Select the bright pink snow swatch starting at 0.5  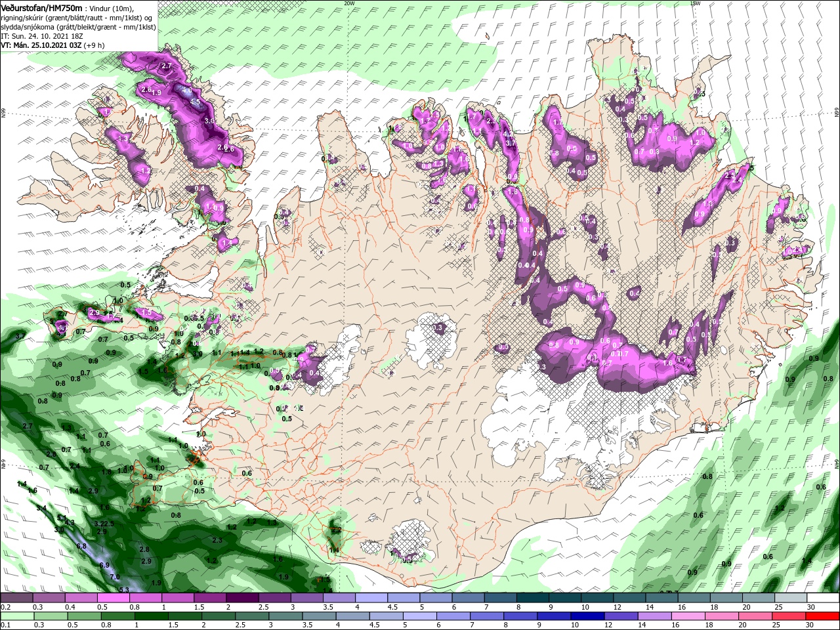point(113,598)
